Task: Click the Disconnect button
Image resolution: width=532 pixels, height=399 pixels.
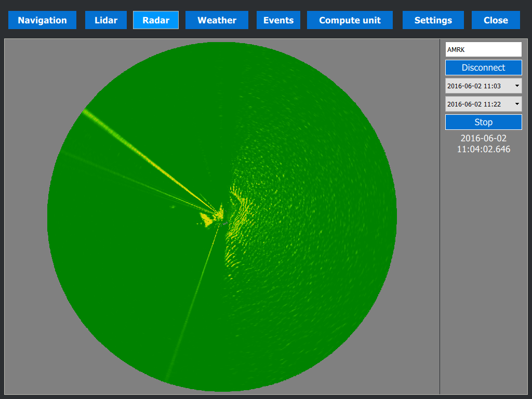Action: coord(484,68)
